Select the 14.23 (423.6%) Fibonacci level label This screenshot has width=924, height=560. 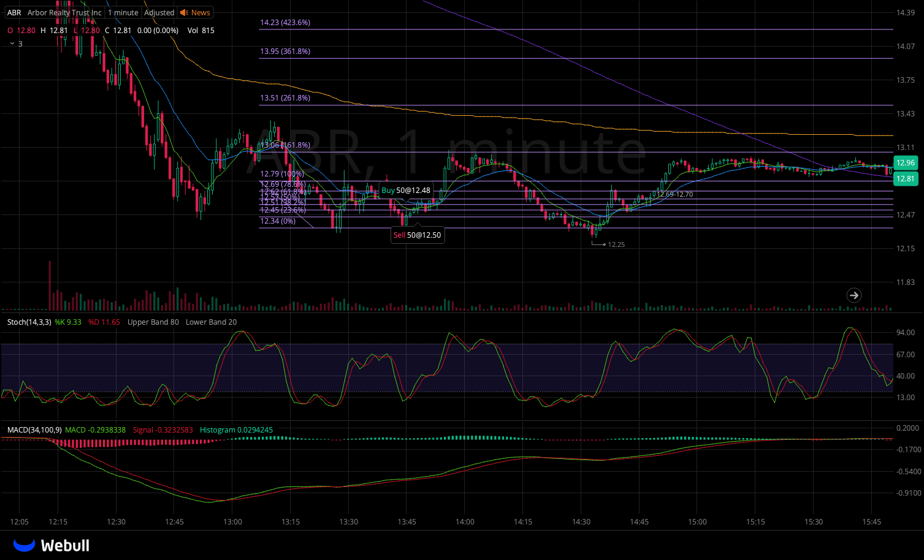[285, 22]
